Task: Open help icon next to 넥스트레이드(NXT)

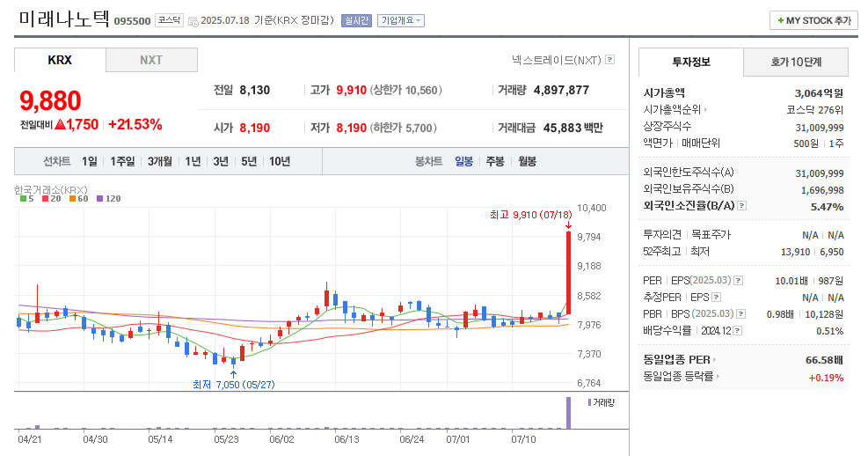Action: click(x=610, y=59)
